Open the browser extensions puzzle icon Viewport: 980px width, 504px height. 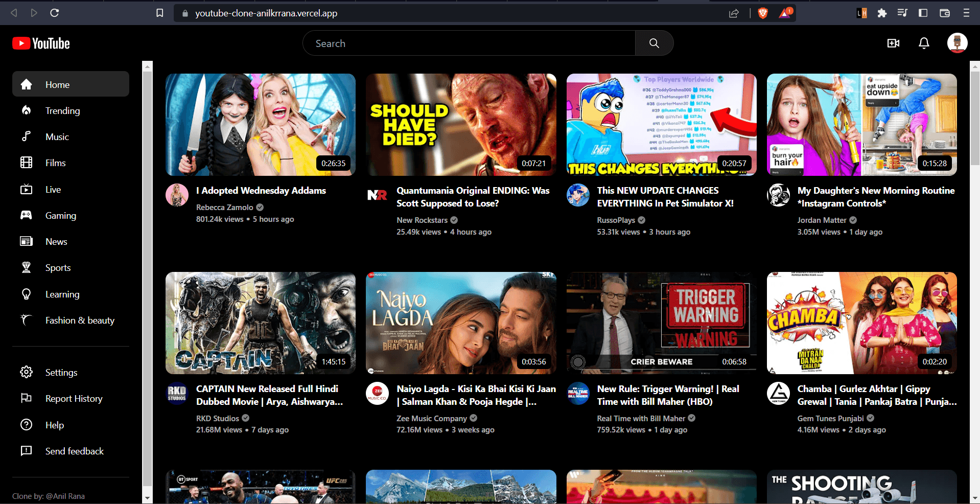[882, 13]
